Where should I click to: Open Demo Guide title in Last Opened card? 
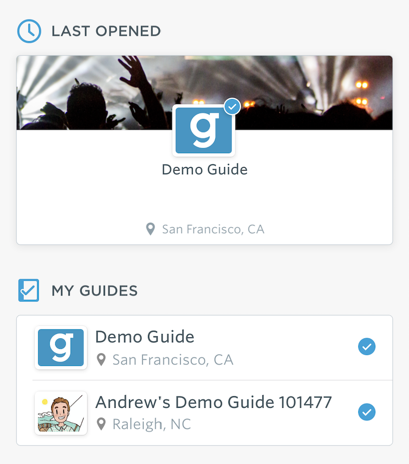pyautogui.click(x=205, y=170)
